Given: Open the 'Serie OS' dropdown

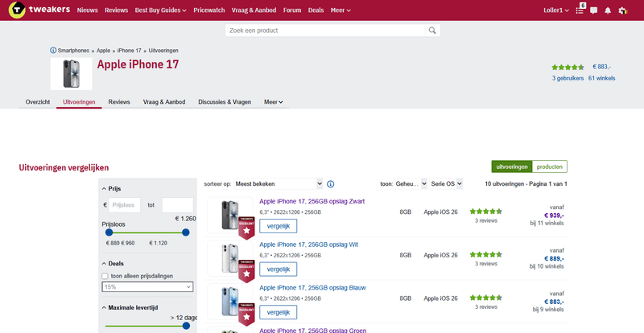Looking at the screenshot, I should (446, 184).
